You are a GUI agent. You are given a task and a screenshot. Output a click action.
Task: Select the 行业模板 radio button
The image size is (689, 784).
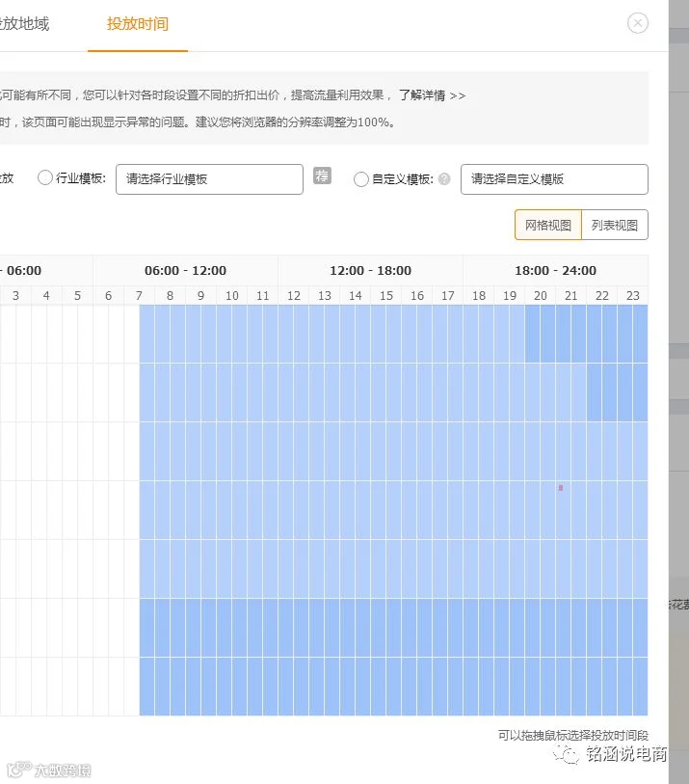coord(45,177)
